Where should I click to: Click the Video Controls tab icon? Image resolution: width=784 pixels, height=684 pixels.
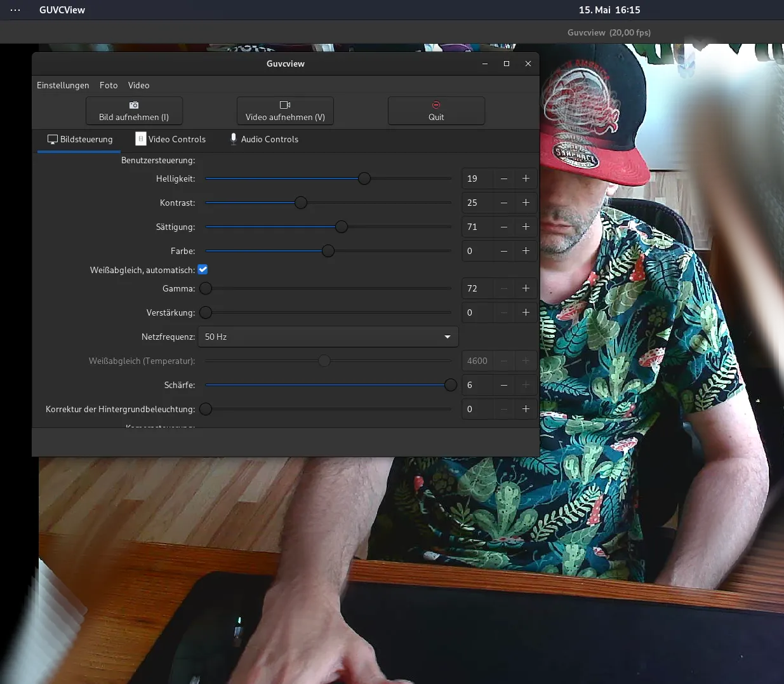click(141, 139)
